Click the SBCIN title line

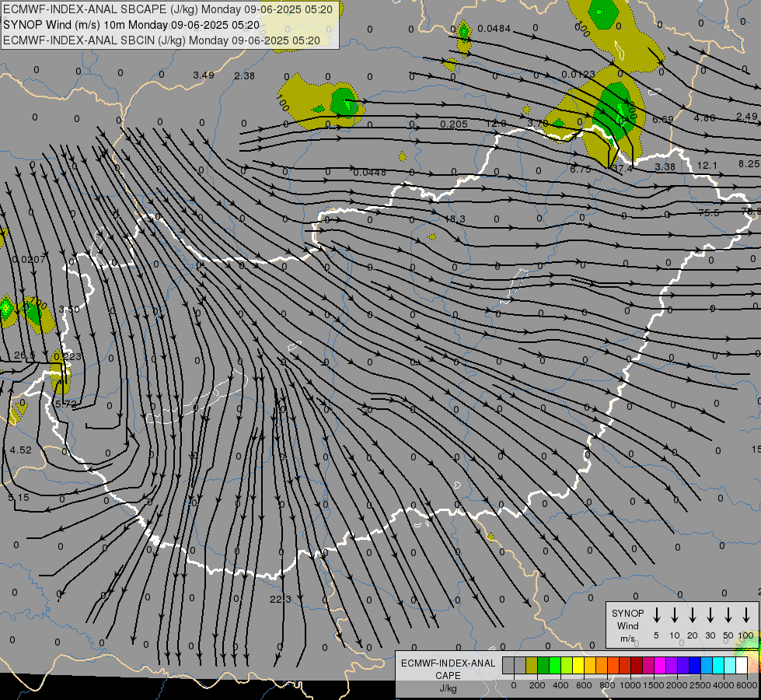point(162,40)
